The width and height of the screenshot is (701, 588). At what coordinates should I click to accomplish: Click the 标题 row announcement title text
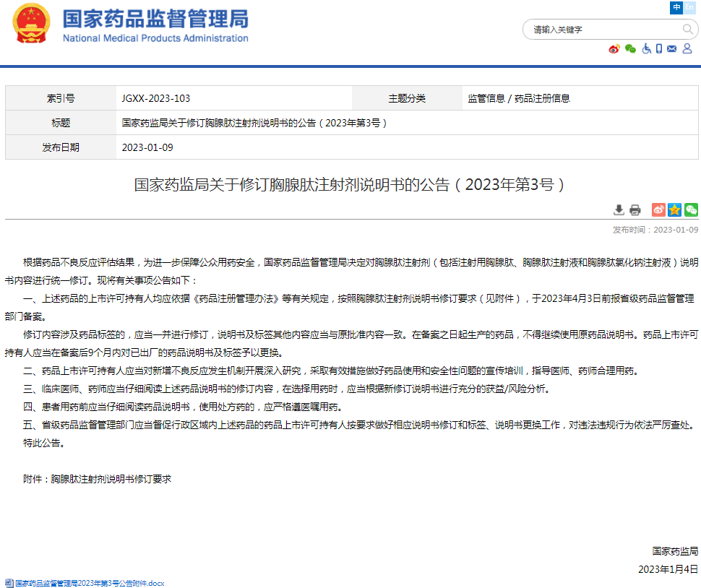(254, 123)
